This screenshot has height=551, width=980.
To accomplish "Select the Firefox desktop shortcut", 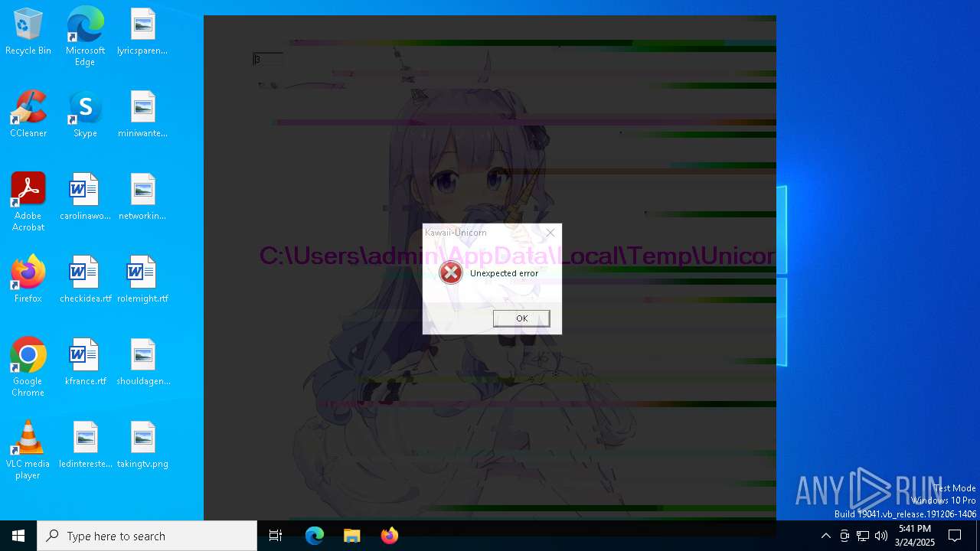I will point(28,279).
